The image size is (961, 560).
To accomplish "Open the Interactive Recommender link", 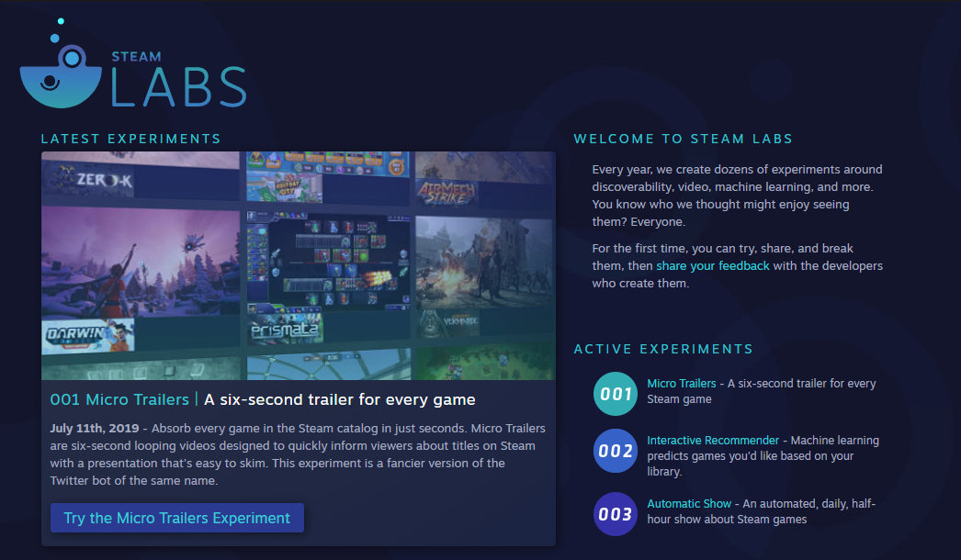I will coord(713,441).
